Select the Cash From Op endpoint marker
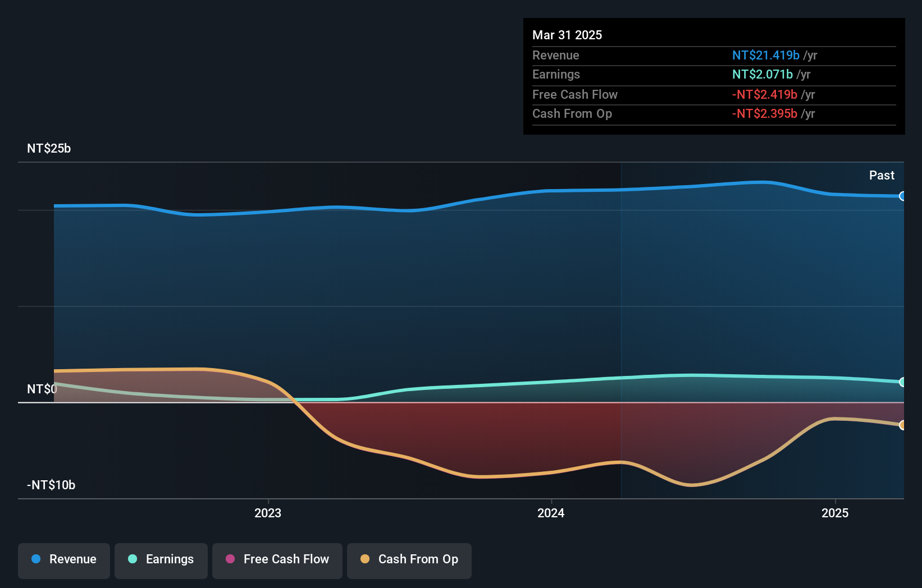922x588 pixels. (x=902, y=425)
